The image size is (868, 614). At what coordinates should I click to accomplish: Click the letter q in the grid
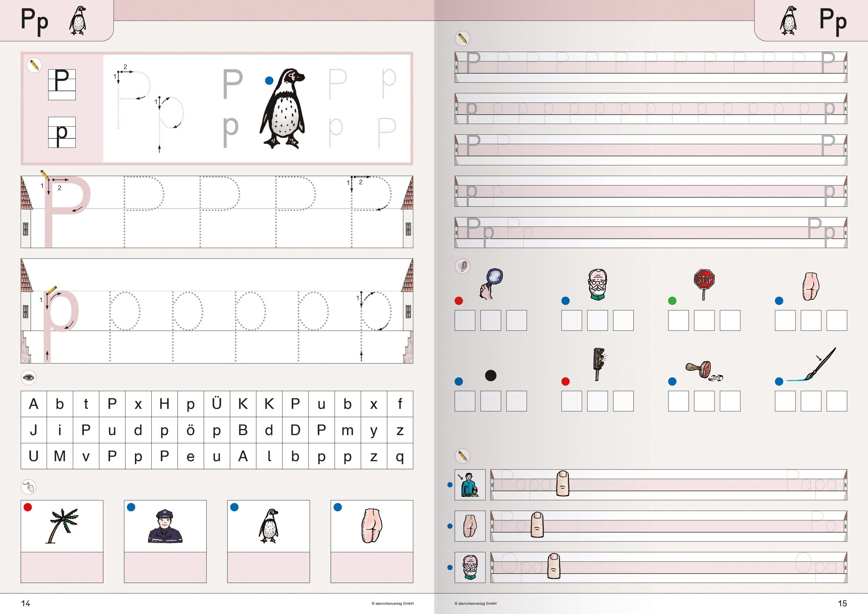click(x=399, y=456)
